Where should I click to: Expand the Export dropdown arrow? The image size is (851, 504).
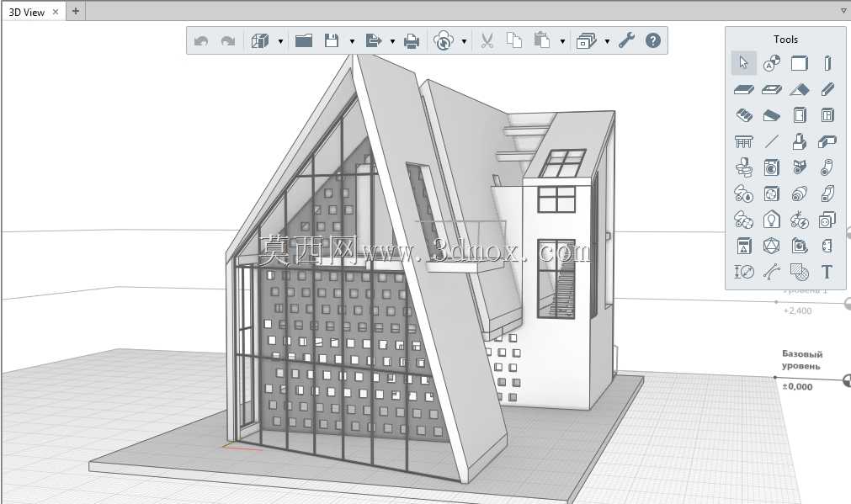coord(392,41)
